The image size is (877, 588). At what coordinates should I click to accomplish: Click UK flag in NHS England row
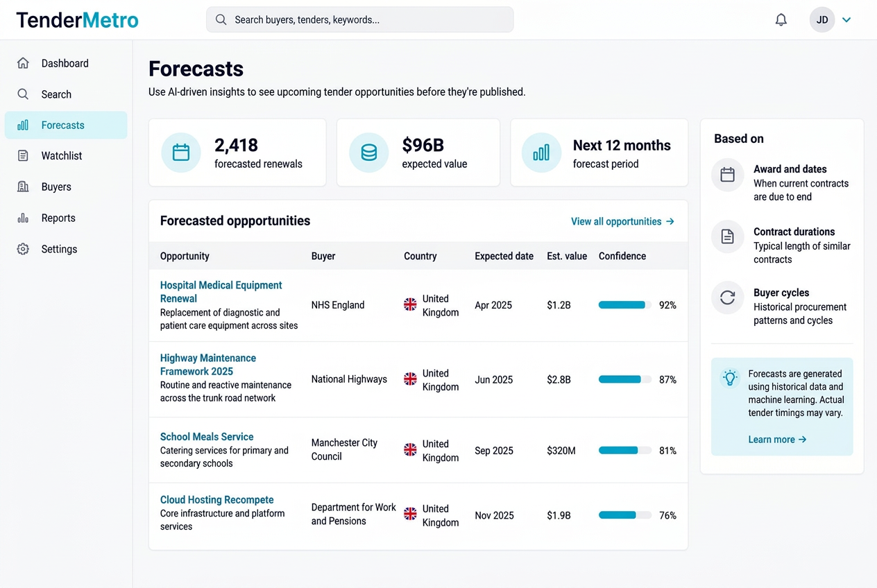click(411, 305)
